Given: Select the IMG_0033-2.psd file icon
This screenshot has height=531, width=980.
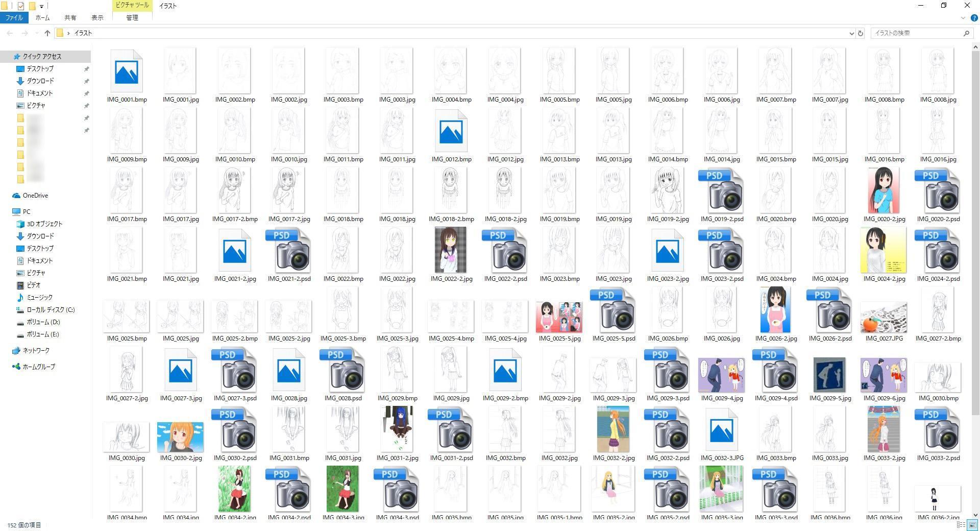Looking at the screenshot, I should coord(938,430).
